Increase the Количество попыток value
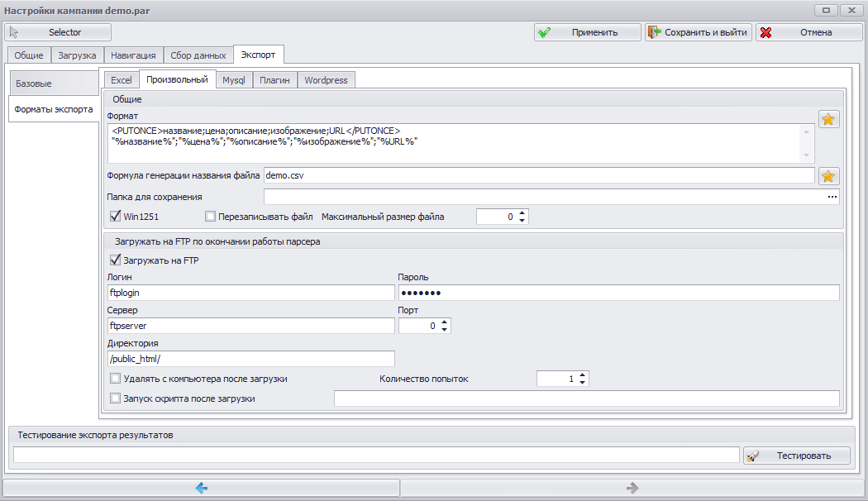 [x=582, y=375]
